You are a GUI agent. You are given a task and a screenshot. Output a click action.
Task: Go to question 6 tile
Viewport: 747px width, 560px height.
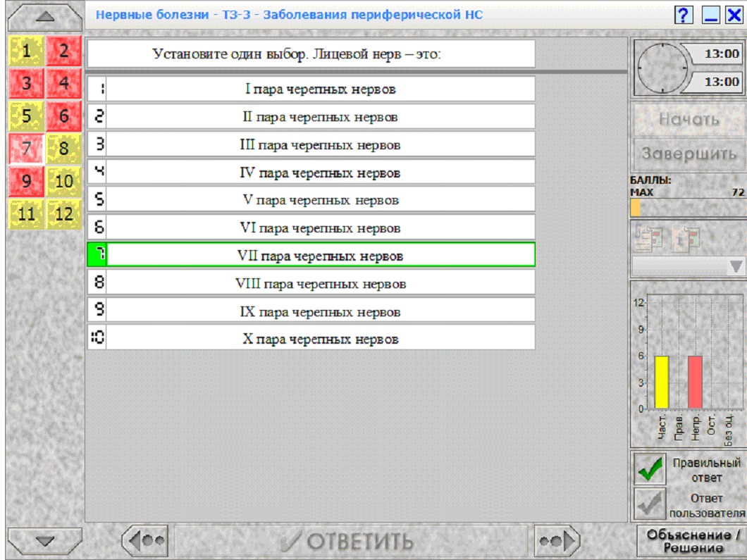tap(64, 116)
